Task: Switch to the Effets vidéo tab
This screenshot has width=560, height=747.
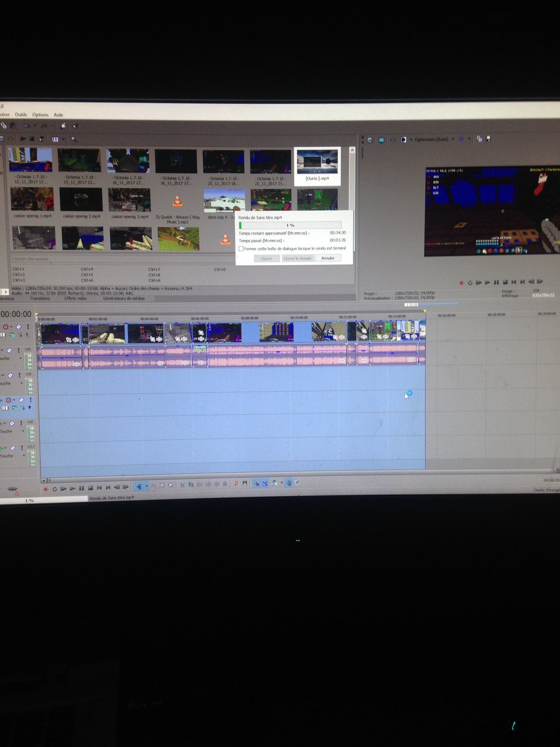Action: click(75, 298)
